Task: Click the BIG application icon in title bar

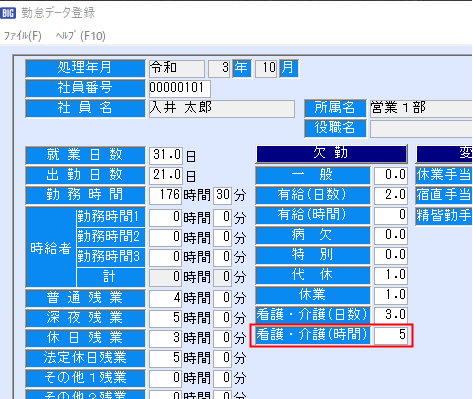Action: [x=8, y=13]
